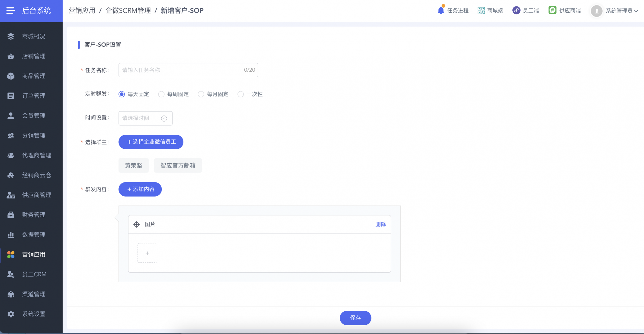Open the 任务进程 bell notification icon

441,10
